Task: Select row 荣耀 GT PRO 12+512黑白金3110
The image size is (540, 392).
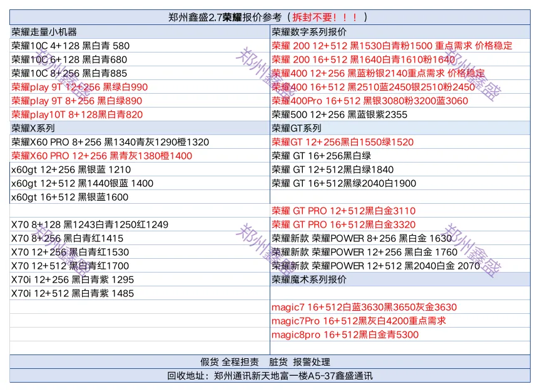Action: (400, 211)
